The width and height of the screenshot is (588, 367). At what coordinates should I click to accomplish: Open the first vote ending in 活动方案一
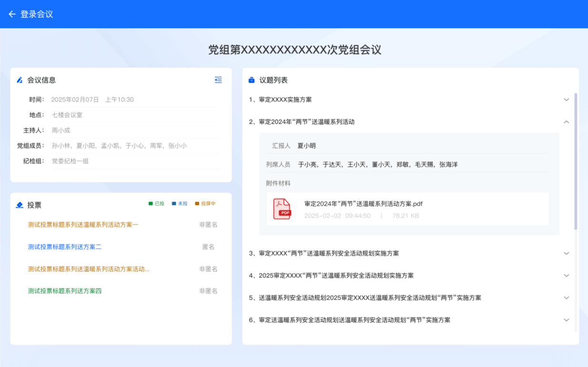coord(83,224)
